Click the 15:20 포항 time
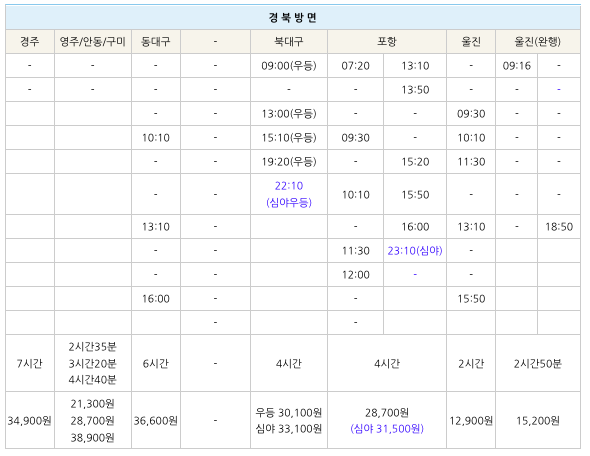 [x=415, y=162]
